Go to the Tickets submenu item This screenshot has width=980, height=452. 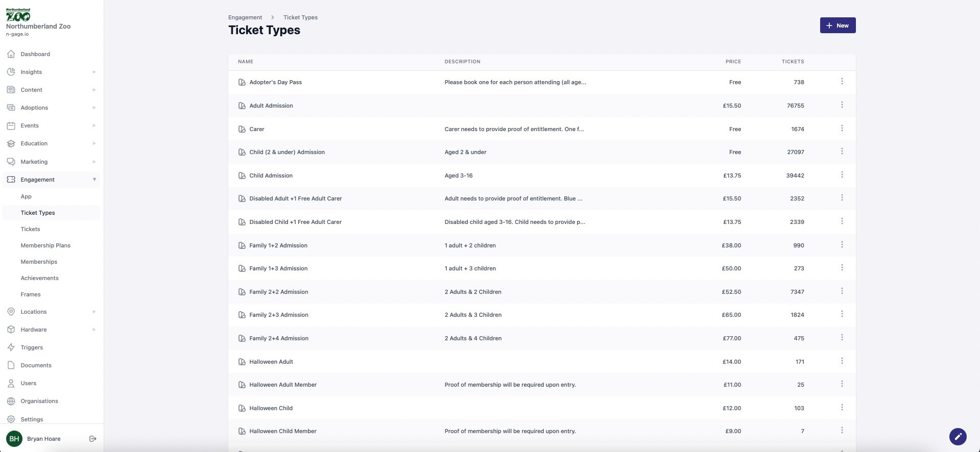30,229
